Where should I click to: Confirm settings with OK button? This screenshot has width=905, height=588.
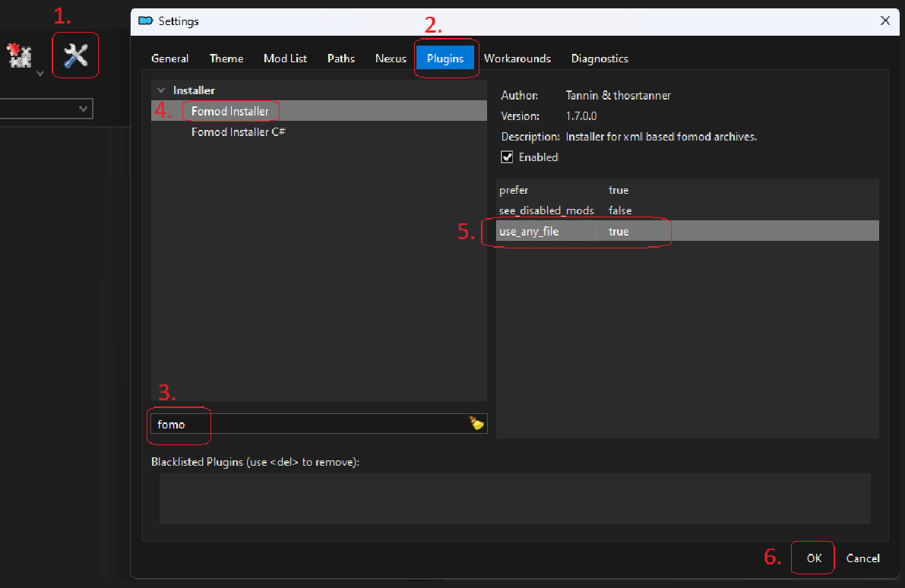[x=814, y=558]
